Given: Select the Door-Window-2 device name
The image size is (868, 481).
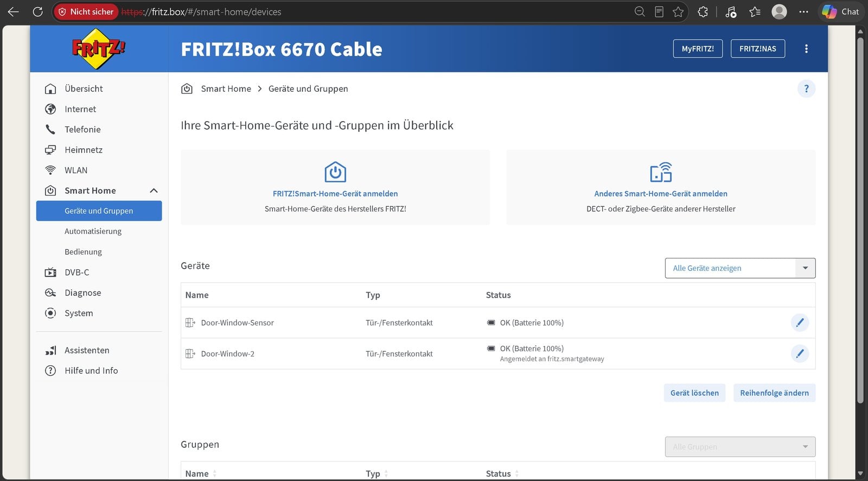Looking at the screenshot, I should pyautogui.click(x=227, y=354).
